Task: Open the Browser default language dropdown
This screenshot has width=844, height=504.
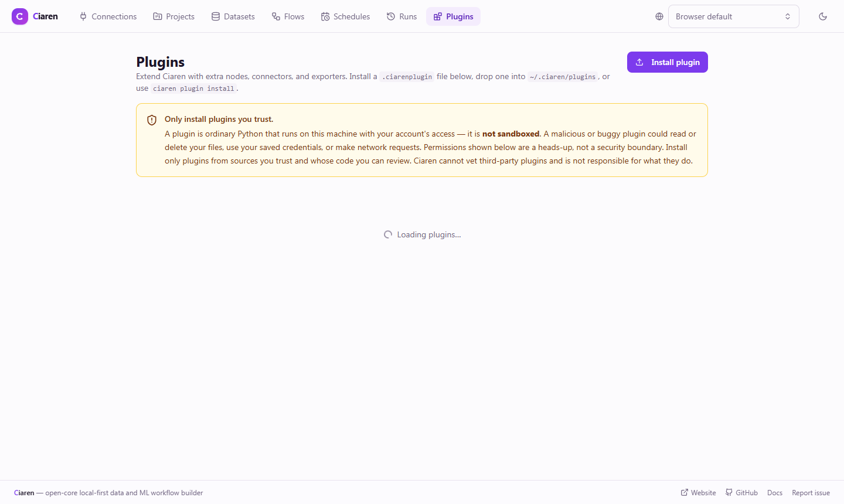Action: point(734,16)
